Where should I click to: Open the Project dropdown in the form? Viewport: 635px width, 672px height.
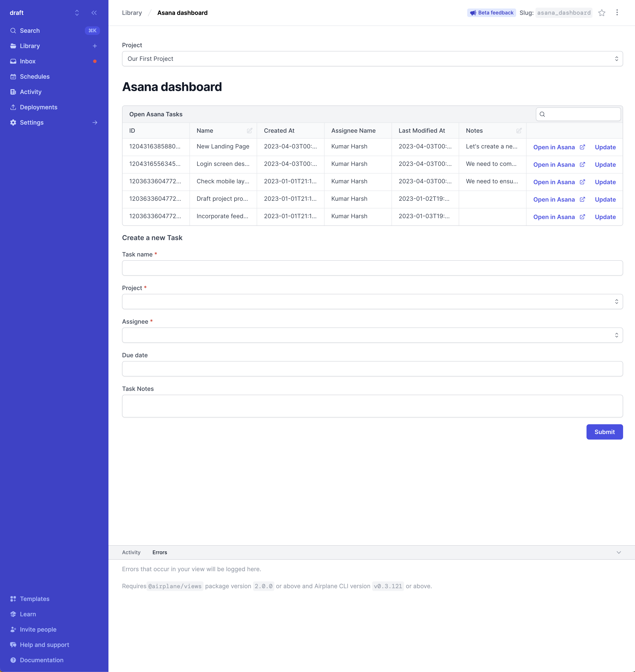[x=372, y=301]
